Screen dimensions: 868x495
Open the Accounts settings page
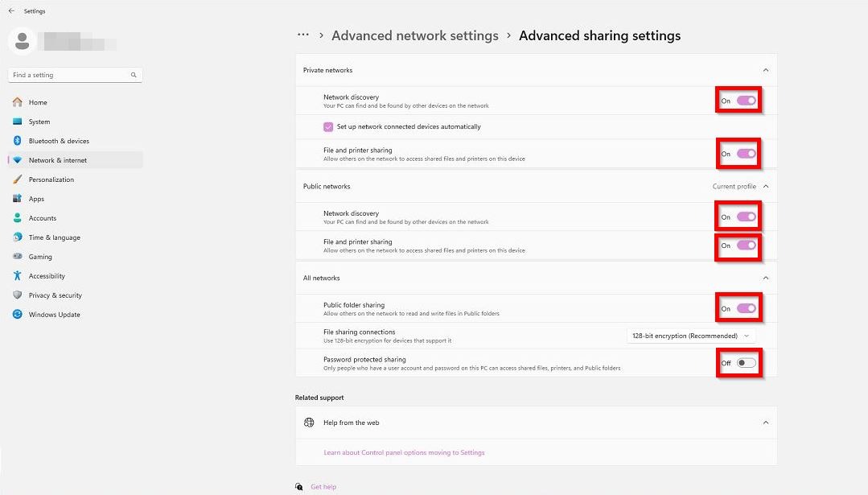(x=43, y=218)
